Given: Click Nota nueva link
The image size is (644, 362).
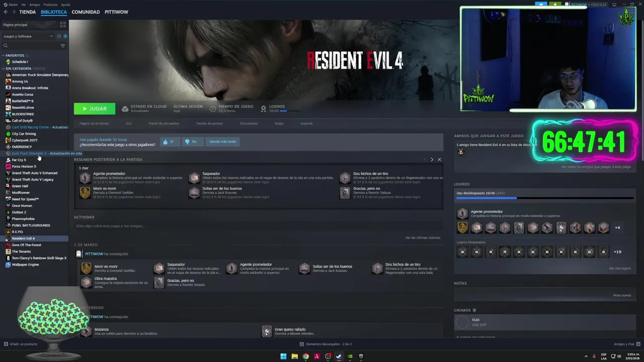Looking at the screenshot, I should (622, 295).
